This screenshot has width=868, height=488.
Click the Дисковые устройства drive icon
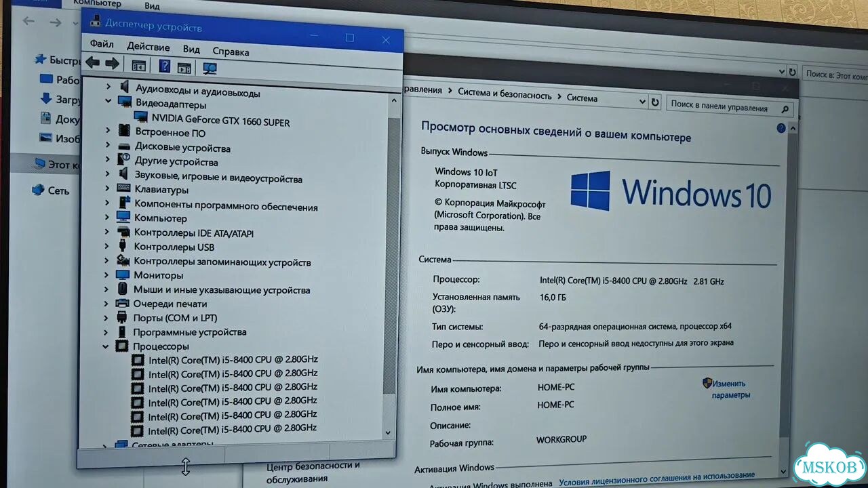123,146
